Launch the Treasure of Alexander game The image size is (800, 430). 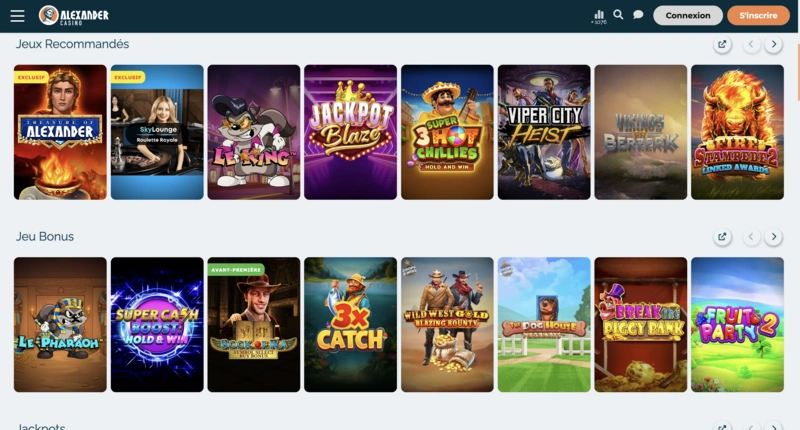click(x=60, y=132)
